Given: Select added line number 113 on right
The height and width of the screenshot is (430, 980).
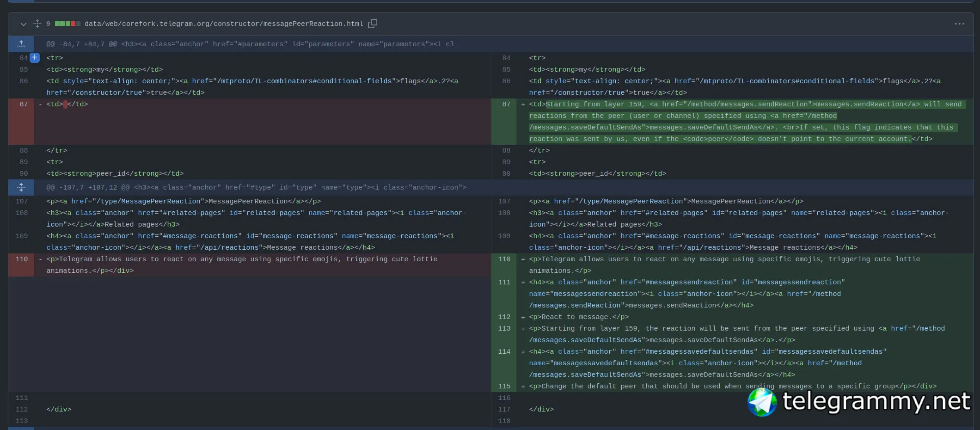Looking at the screenshot, I should coord(504,329).
